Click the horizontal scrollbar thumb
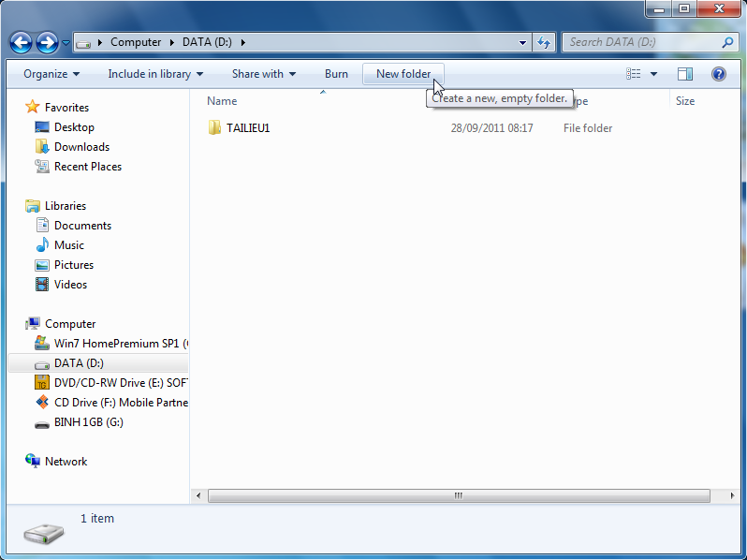This screenshot has height=560, width=747. pyautogui.click(x=459, y=495)
